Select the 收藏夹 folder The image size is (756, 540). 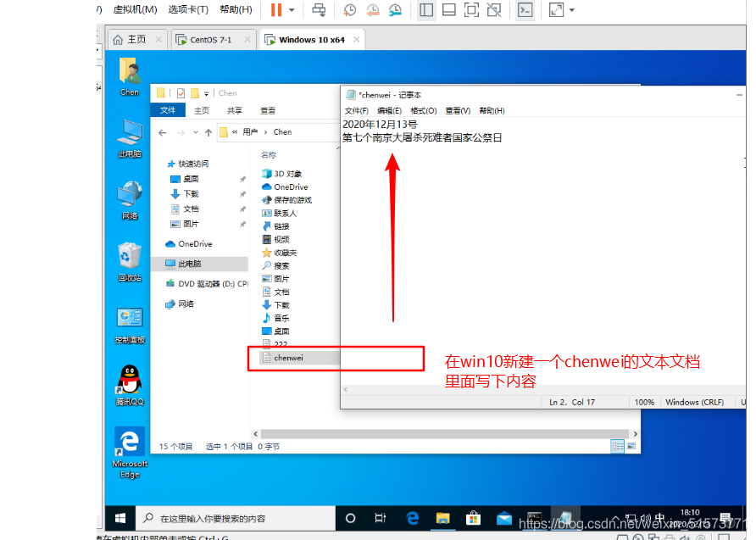click(279, 253)
